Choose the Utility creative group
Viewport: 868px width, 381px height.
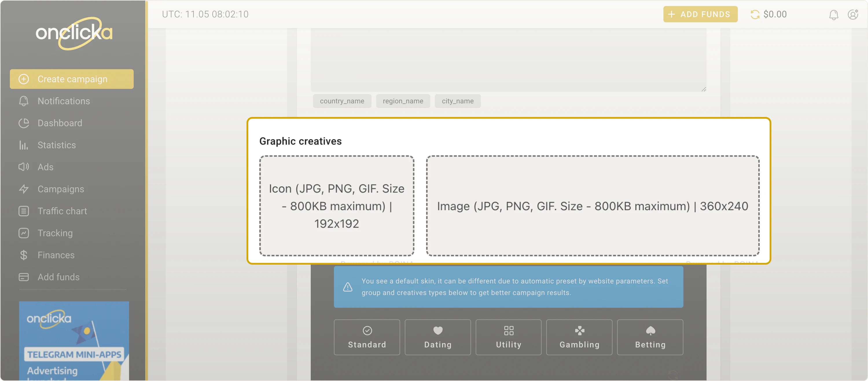click(508, 337)
